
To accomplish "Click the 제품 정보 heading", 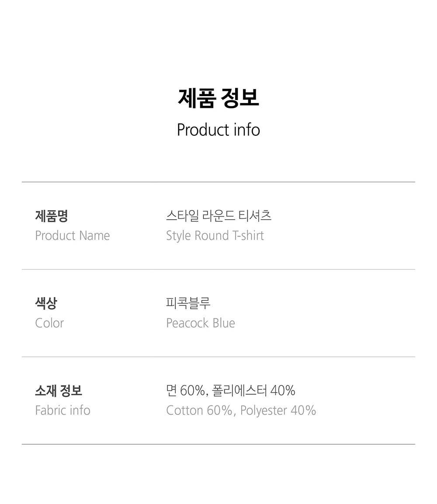I will (x=218, y=98).
